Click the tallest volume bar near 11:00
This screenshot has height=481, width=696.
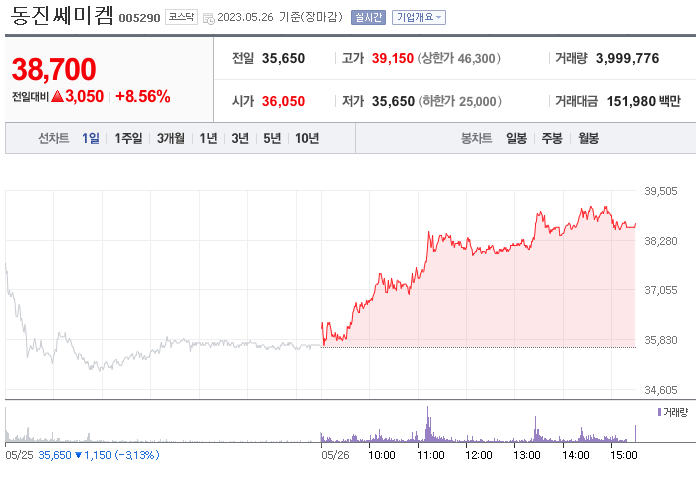coord(427,424)
